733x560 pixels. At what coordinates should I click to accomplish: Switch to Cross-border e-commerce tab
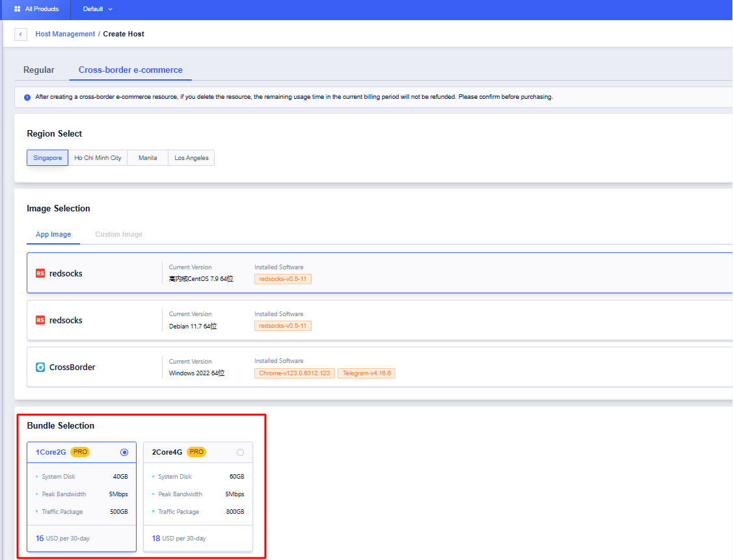tap(131, 70)
